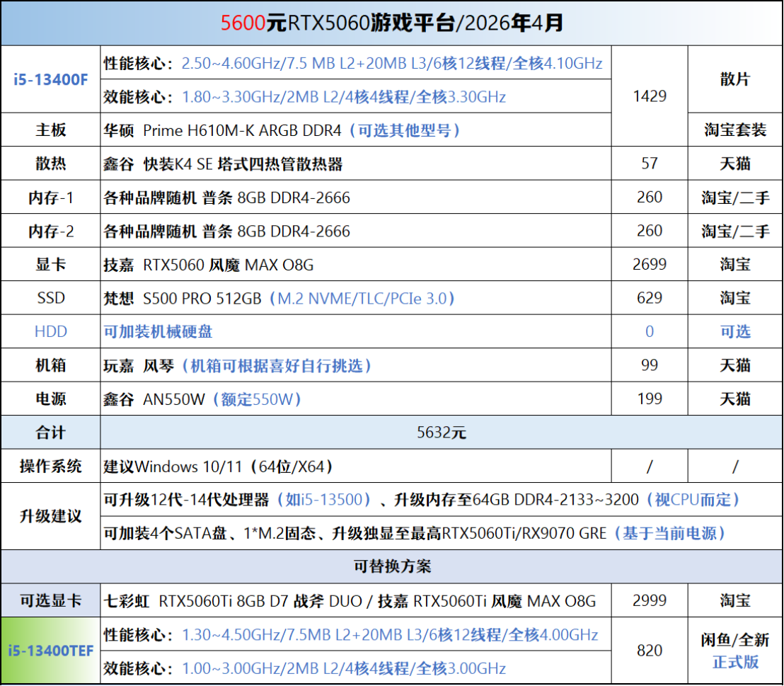Select the HDD price '0'
The width and height of the screenshot is (784, 686).
tap(650, 331)
